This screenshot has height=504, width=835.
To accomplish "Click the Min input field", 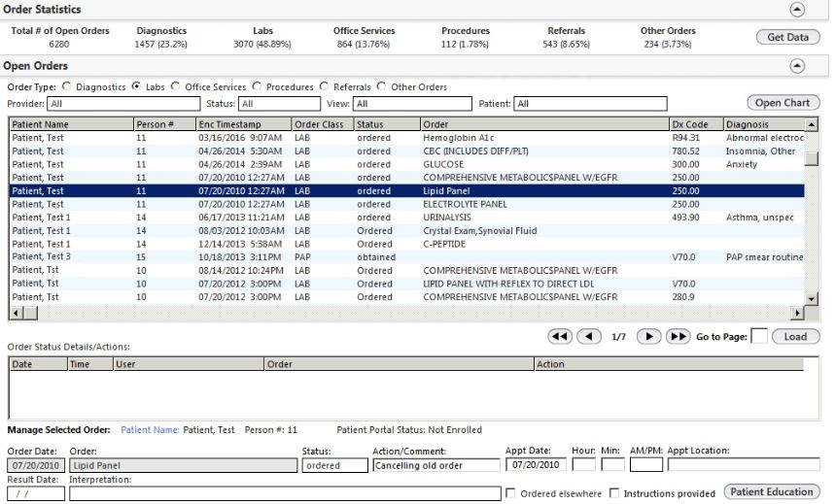I will (x=612, y=464).
